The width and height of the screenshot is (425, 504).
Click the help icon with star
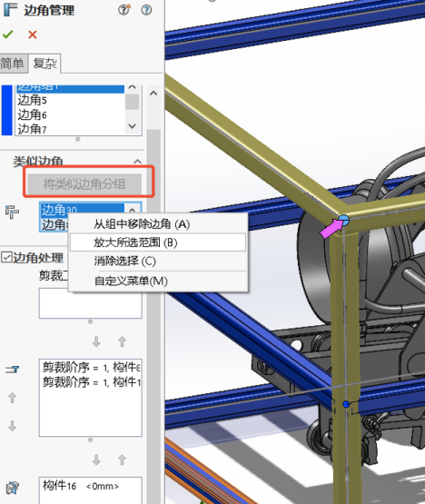coord(124,10)
